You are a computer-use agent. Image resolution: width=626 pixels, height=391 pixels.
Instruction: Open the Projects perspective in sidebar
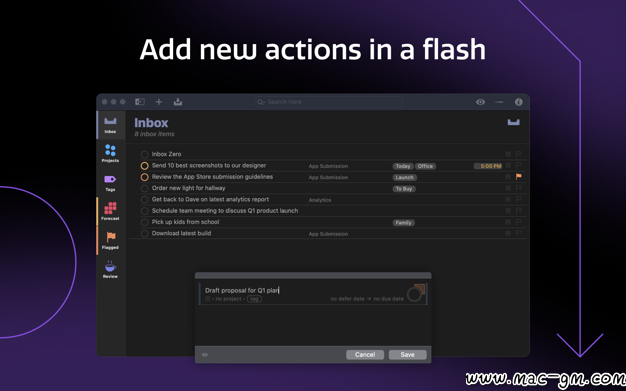(110, 153)
